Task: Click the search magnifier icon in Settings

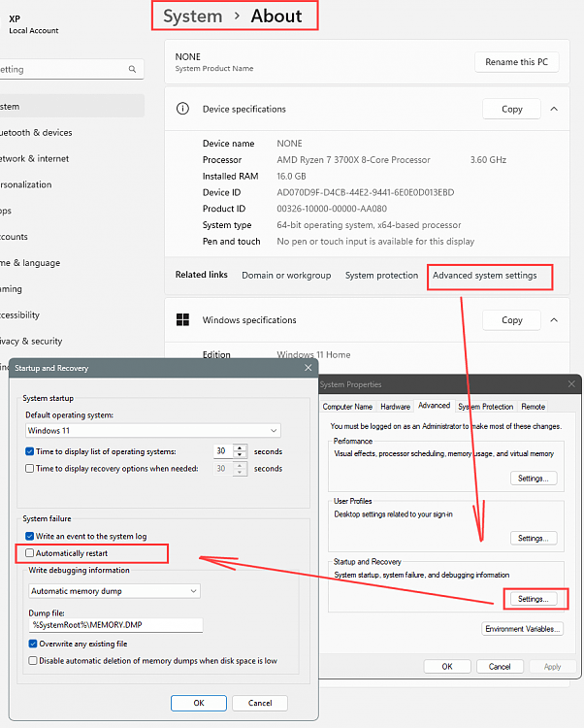Action: pyautogui.click(x=132, y=69)
